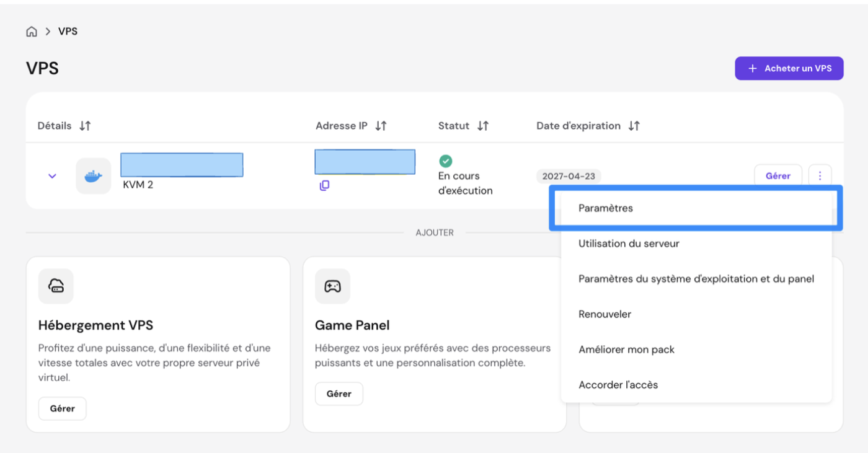The width and height of the screenshot is (868, 453).
Task: Choose Renouveler in the context menu
Action: 696,314
